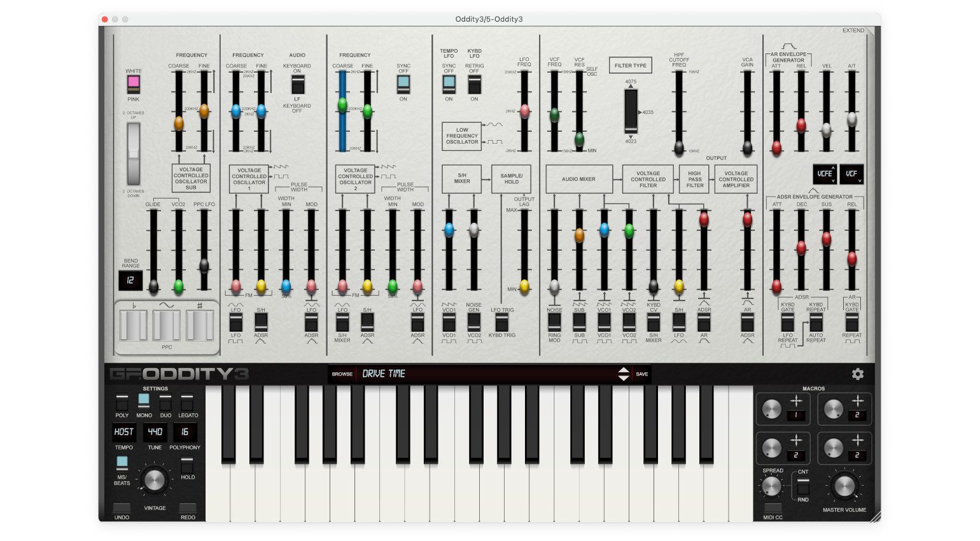
Task: Click the crosshair assign icon above the bottom-left macro display
Action: (796, 440)
